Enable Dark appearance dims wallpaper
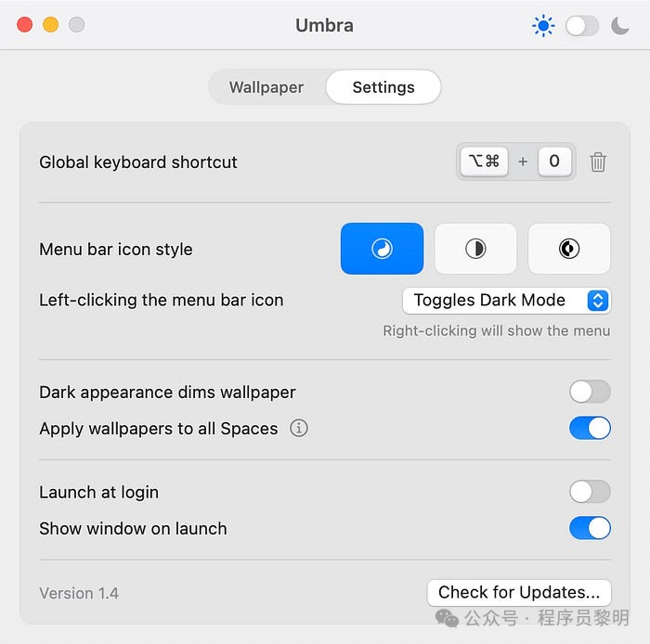Screen dimensions: 650x644 (590, 392)
